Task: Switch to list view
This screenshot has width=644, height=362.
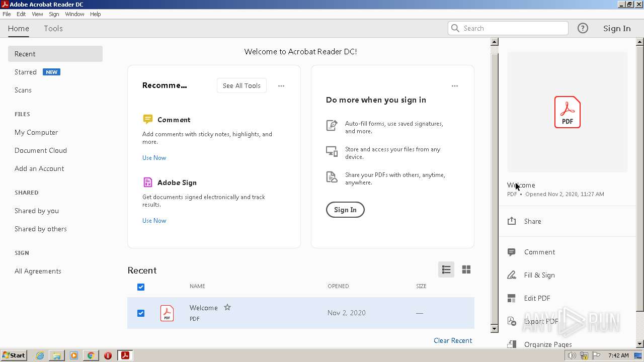Action: point(446,269)
